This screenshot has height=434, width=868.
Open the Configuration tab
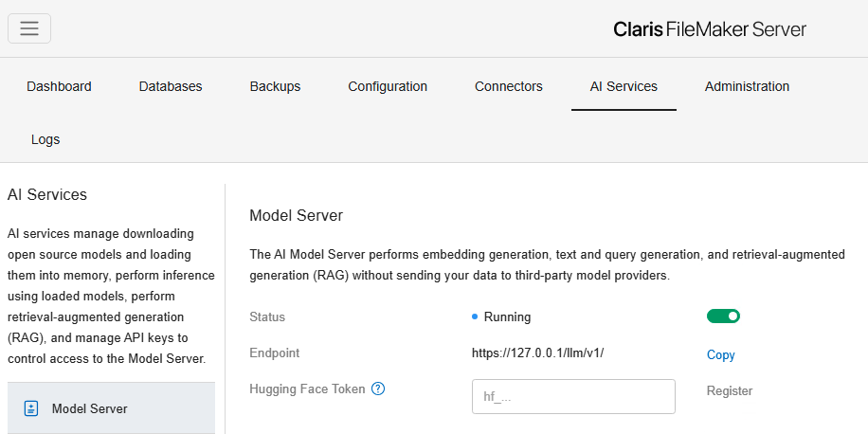[388, 86]
